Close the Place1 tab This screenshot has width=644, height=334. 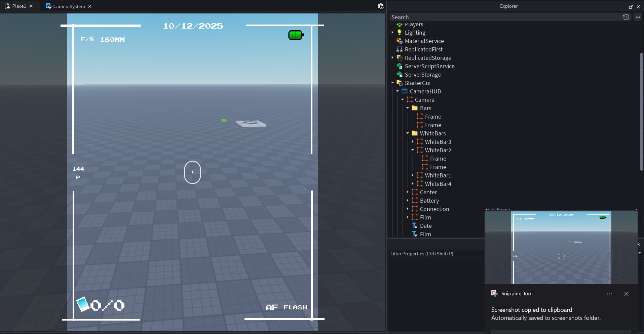pos(31,6)
